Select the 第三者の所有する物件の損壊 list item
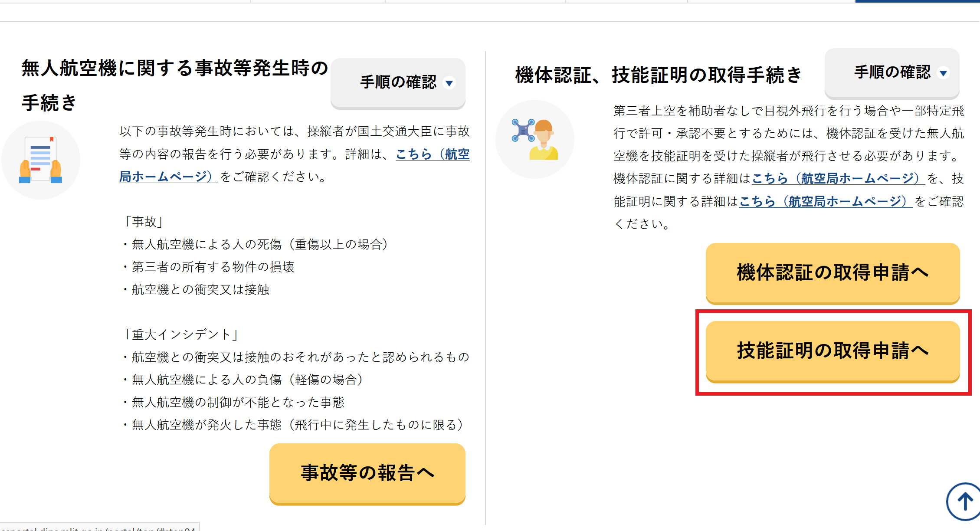This screenshot has height=531, width=980. (x=213, y=267)
